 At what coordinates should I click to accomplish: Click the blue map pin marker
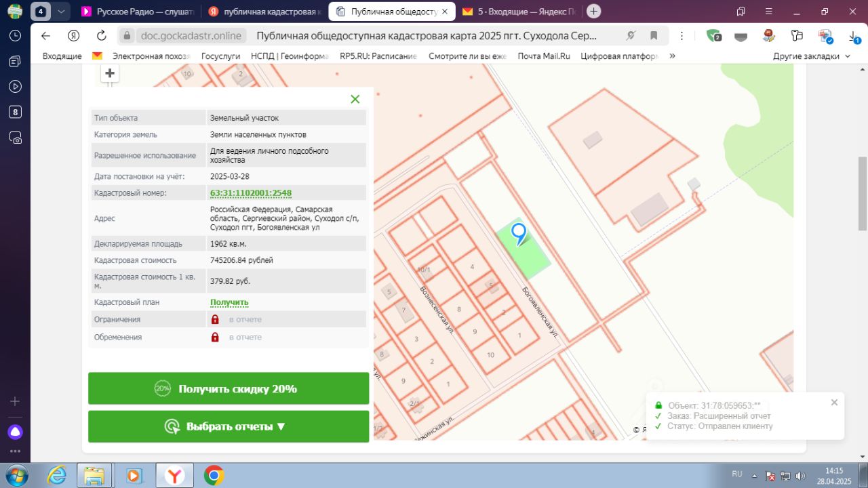pos(519,234)
